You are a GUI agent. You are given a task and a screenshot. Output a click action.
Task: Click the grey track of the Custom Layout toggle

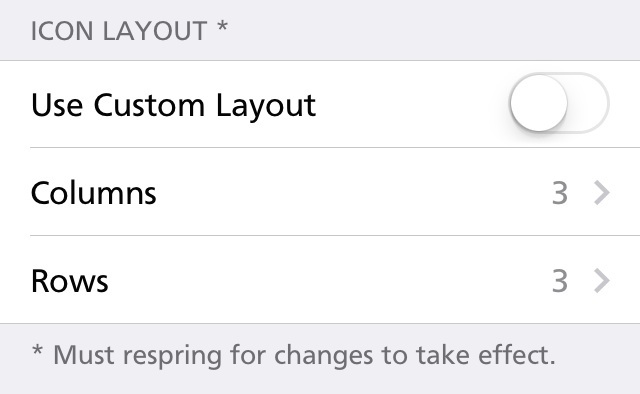pyautogui.click(x=589, y=103)
